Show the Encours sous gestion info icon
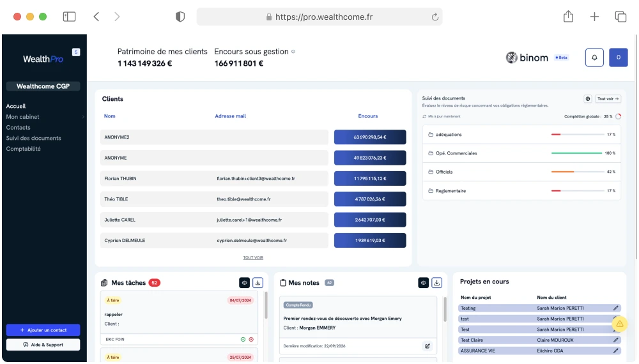This screenshot has height=364, width=639. click(x=293, y=52)
